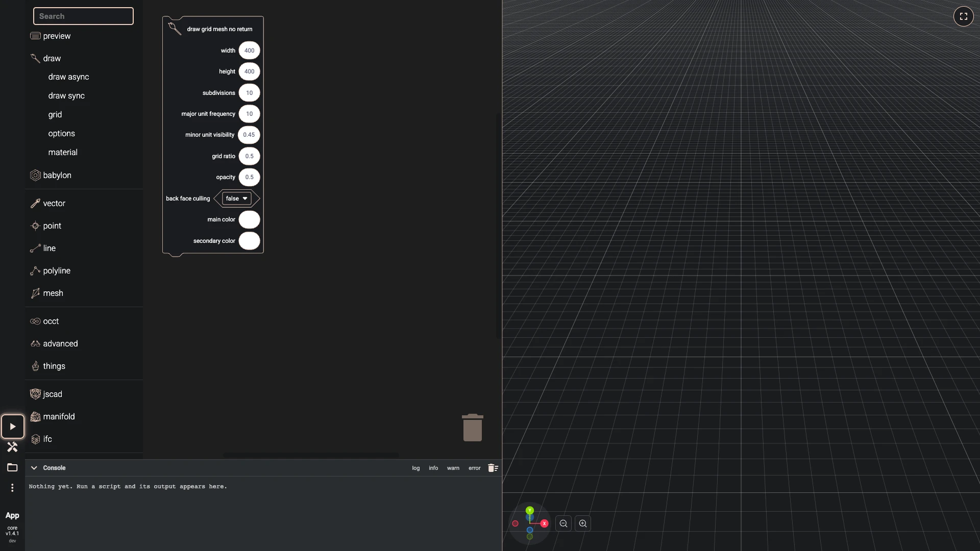Screen dimensions: 980x551
Task: Filter console by error
Action: (475, 468)
